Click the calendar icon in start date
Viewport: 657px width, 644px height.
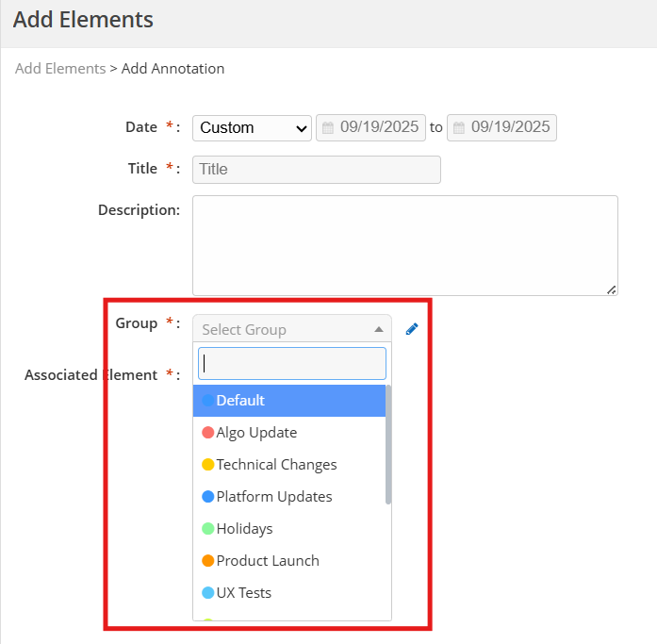pyautogui.click(x=328, y=128)
